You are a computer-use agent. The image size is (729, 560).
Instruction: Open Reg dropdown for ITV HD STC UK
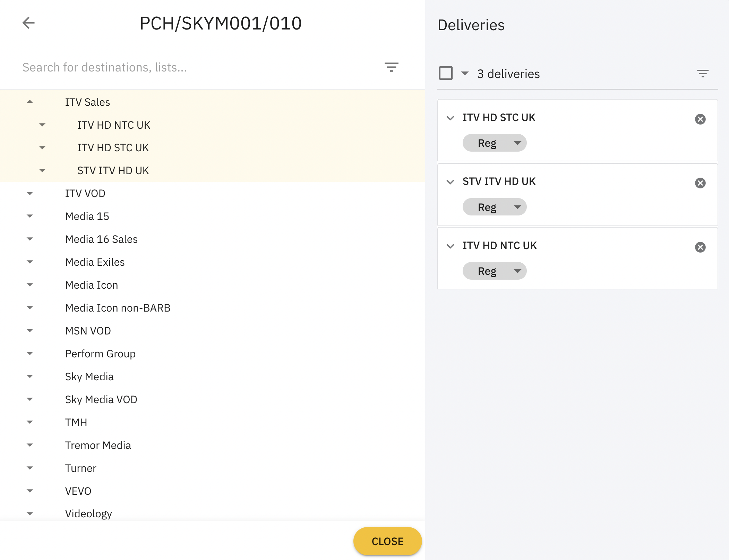[494, 143]
